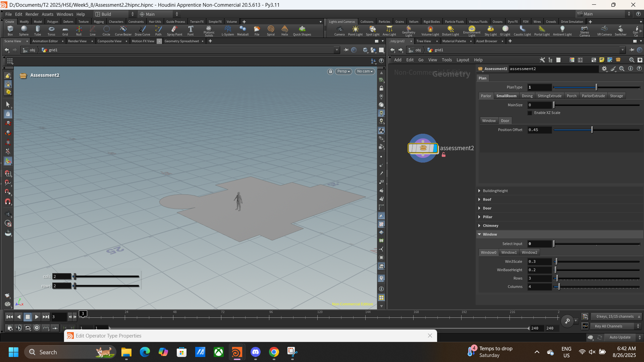This screenshot has height=362, width=644.
Task: Select the Torus shelf tool
Action: click(51, 31)
